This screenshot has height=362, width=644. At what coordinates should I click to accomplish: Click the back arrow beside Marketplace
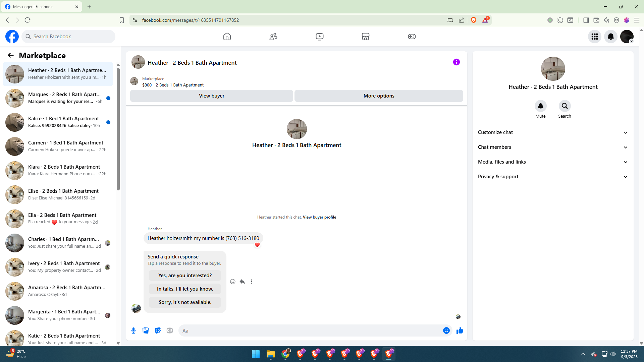[11, 56]
